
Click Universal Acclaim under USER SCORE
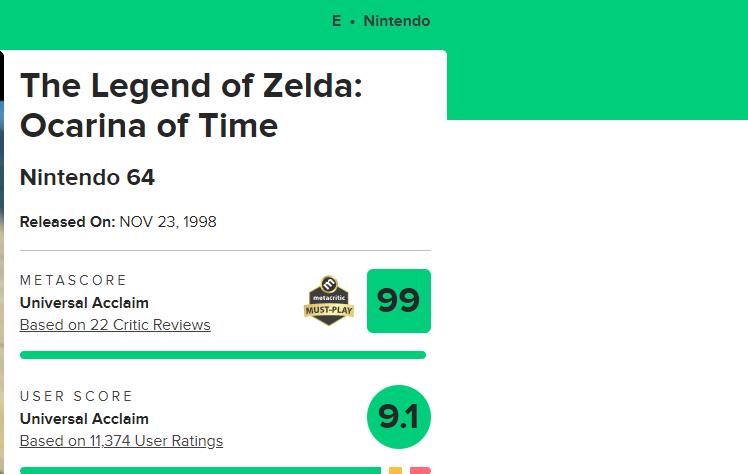point(84,419)
